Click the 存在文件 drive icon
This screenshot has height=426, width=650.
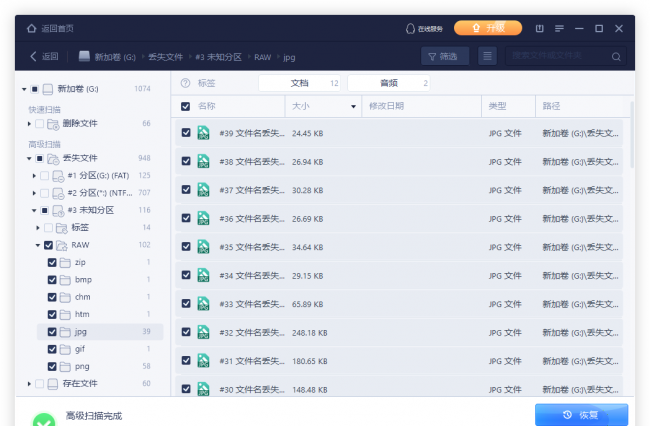53,384
